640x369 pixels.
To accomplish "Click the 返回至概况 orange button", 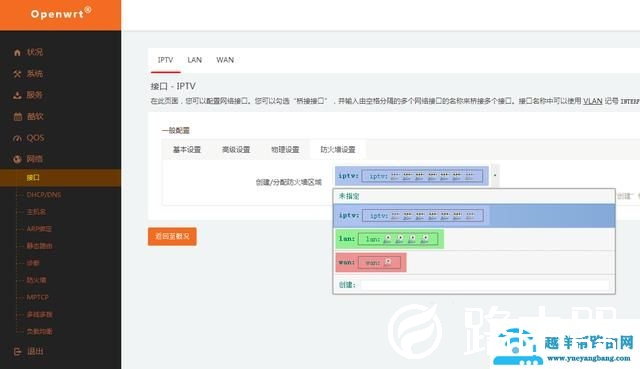I will 172,236.
